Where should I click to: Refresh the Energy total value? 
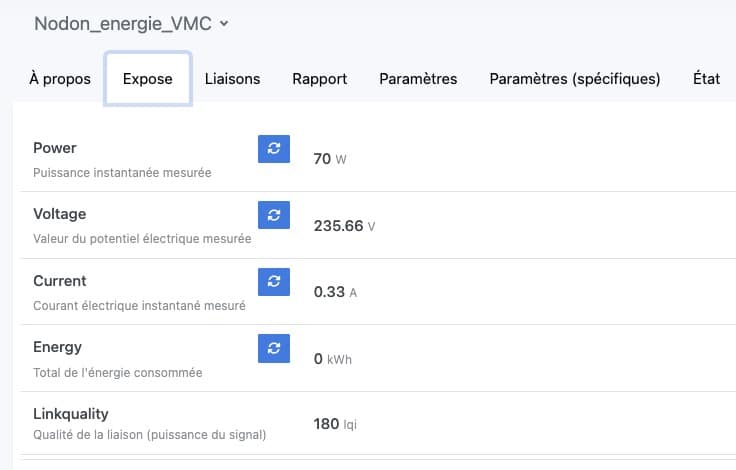(x=274, y=348)
